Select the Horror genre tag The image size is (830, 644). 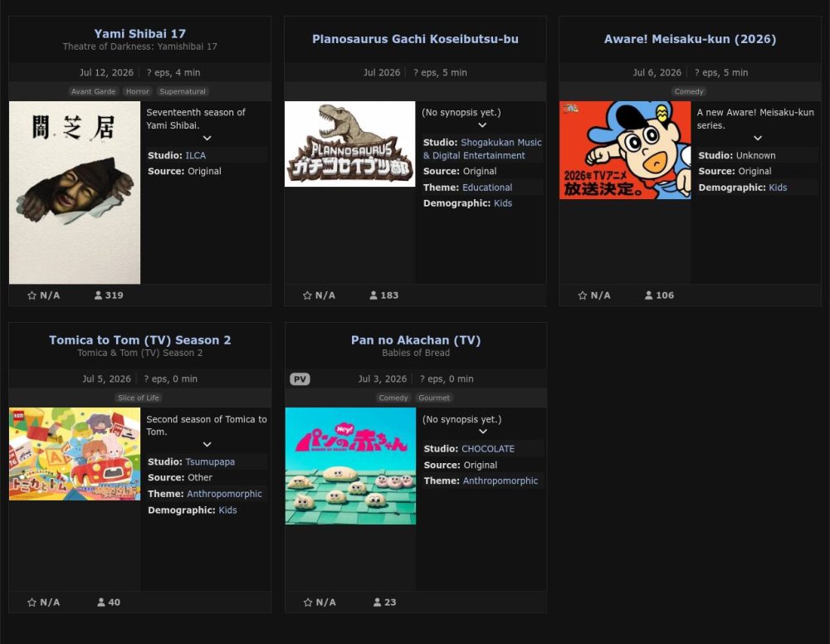138,91
